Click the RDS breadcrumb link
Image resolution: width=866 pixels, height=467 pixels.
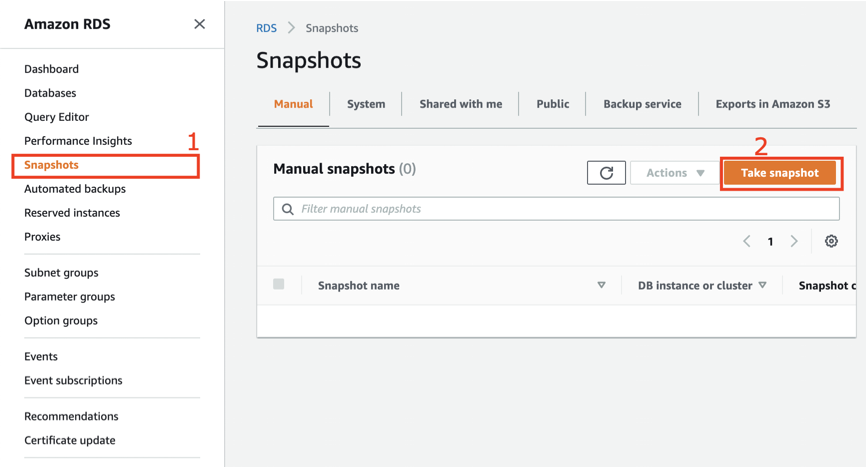pyautogui.click(x=266, y=28)
